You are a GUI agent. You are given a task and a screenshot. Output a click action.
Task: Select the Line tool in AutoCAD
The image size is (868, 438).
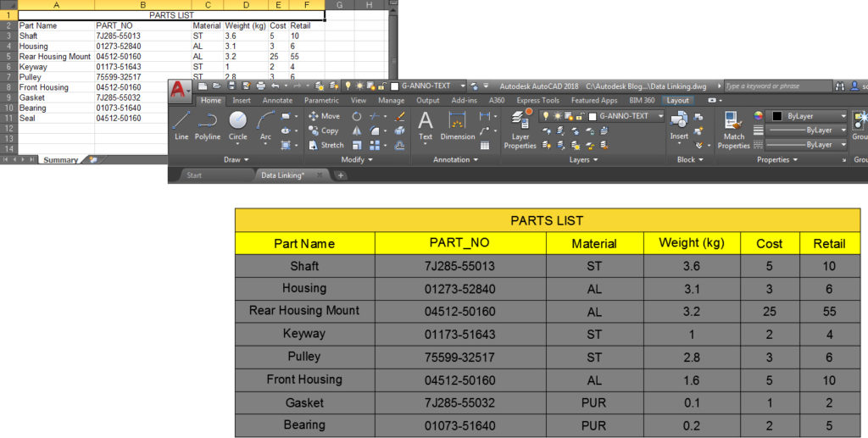pyautogui.click(x=181, y=126)
